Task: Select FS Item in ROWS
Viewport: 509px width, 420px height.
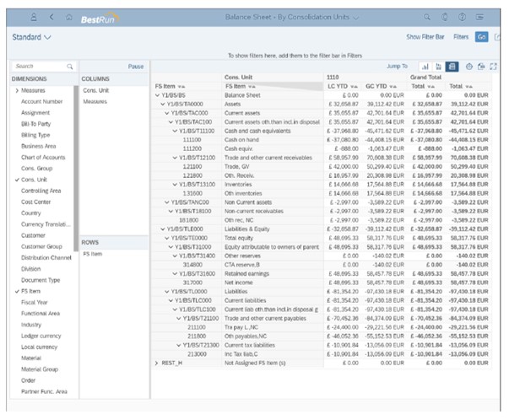Action: point(93,254)
